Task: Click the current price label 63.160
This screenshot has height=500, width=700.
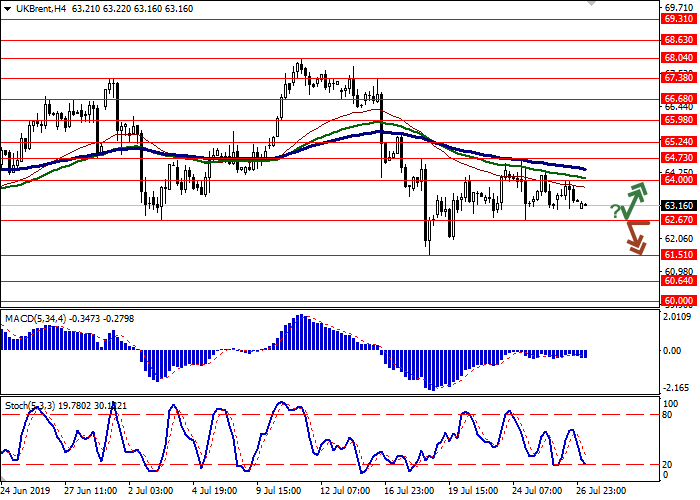Action: click(x=678, y=206)
